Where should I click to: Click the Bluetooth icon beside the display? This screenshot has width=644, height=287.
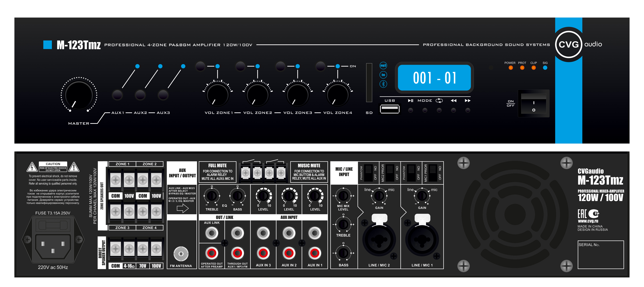tap(383, 84)
